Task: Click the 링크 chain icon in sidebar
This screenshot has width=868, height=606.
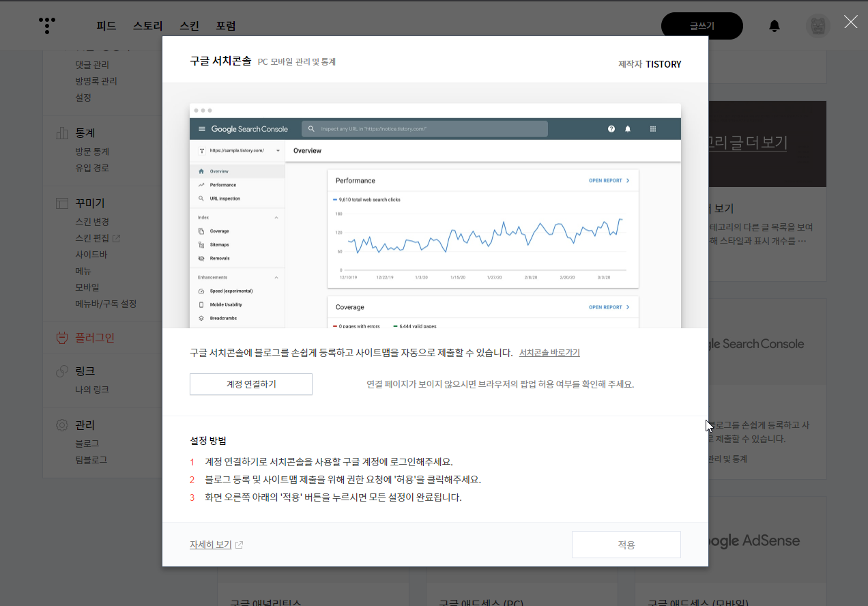Action: coord(62,371)
